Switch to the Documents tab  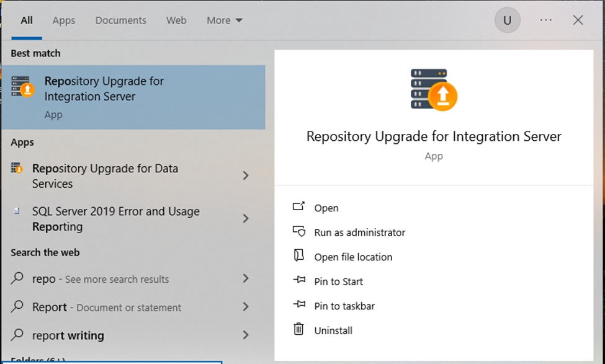pos(120,20)
